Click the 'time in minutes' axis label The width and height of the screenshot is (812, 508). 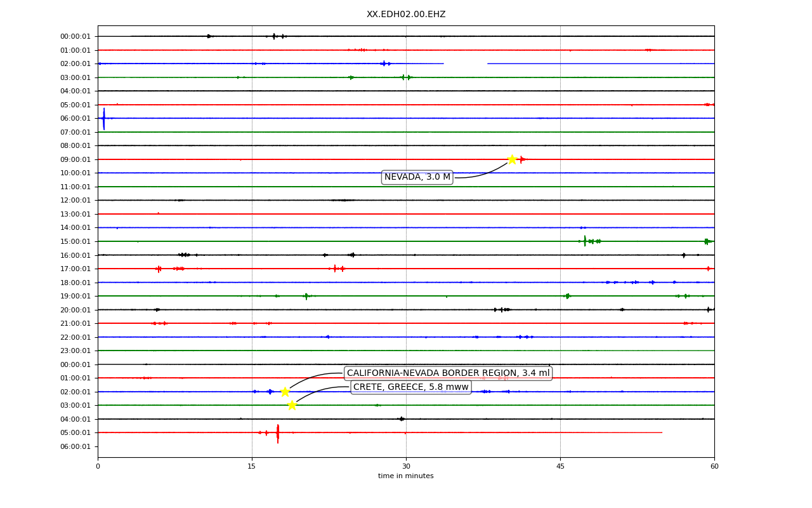(406, 476)
